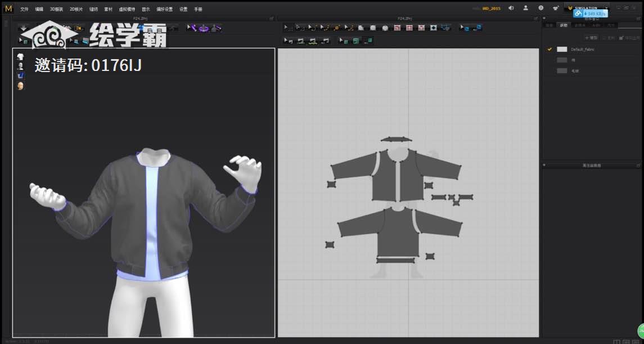Toggle garment display icon in 3D view

pos(20,56)
